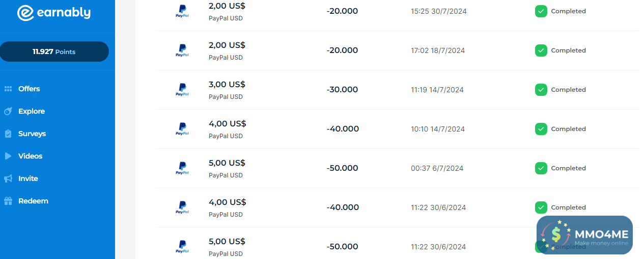Viewport: 644px width, 259px height.
Task: Click the Redeem gift icon
Action: click(8, 201)
